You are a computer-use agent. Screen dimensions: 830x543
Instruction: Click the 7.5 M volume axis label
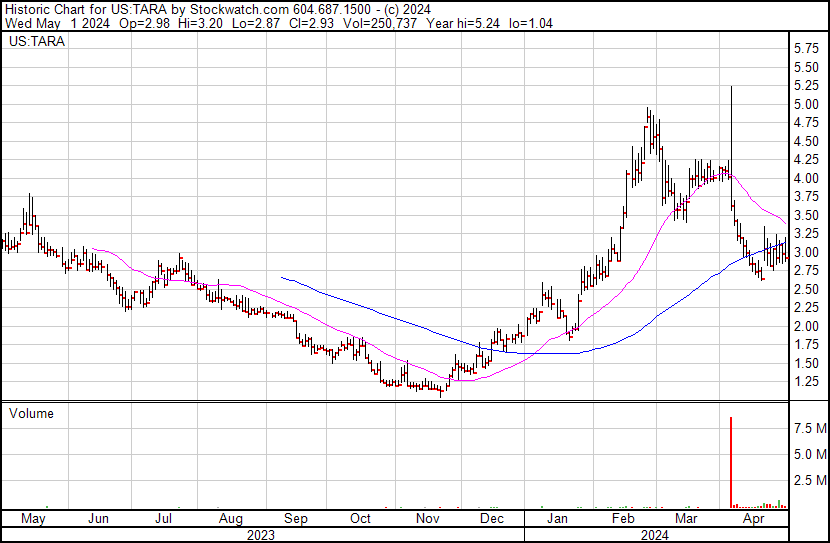810,428
